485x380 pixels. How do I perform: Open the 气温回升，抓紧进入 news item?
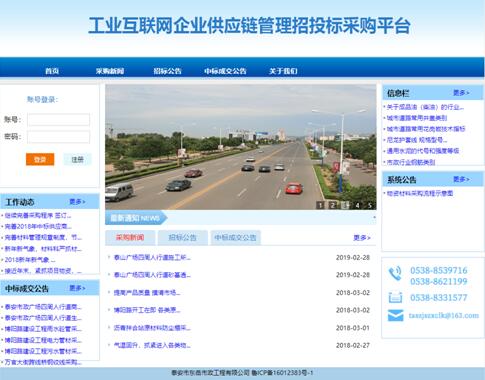(x=152, y=345)
